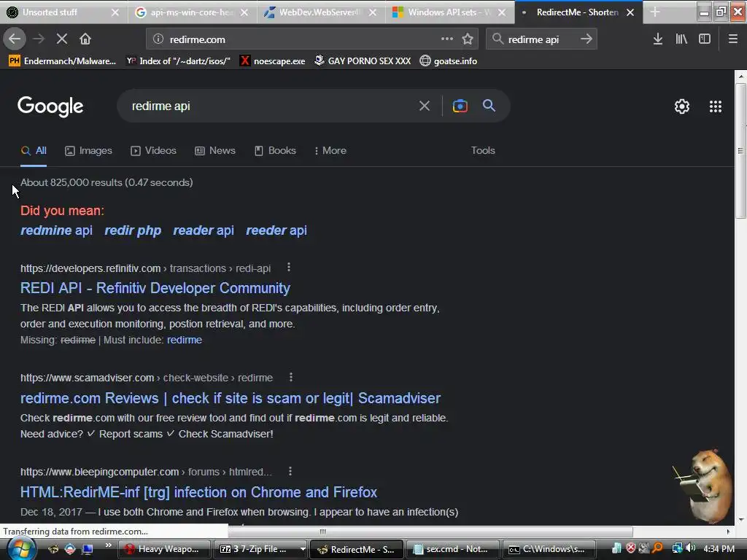Open options for the Refinitiv result

289,268
